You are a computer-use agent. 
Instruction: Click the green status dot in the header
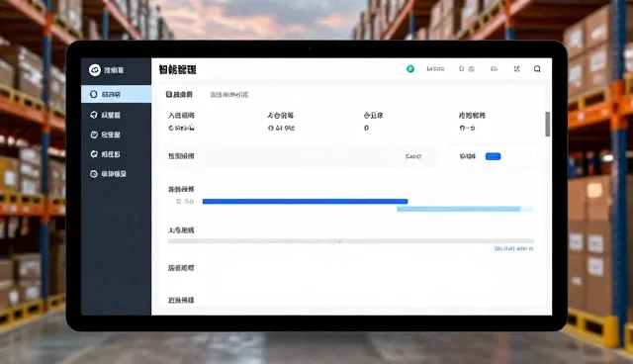[x=410, y=69]
